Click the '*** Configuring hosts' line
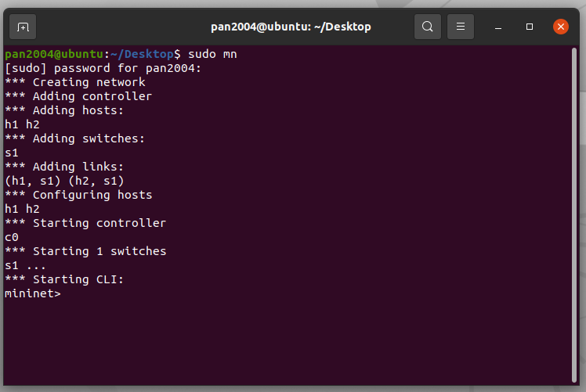The width and height of the screenshot is (586, 392). (x=78, y=195)
